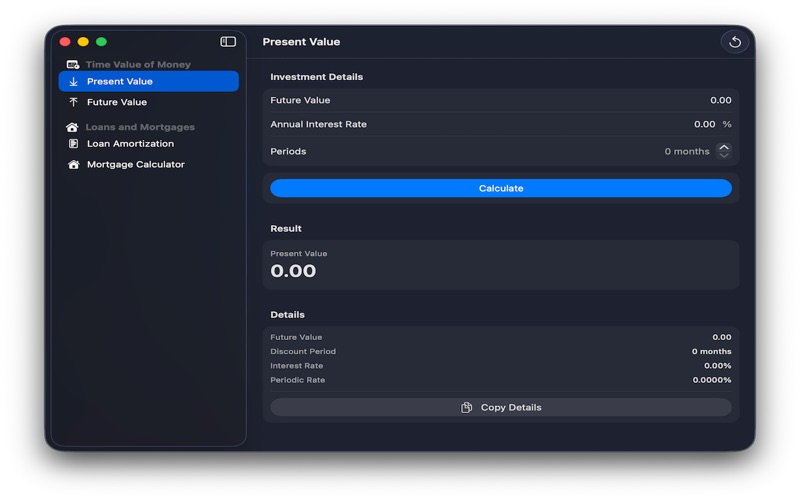800x500 pixels.
Task: Click the Copy Details button
Action: pyautogui.click(x=501, y=408)
